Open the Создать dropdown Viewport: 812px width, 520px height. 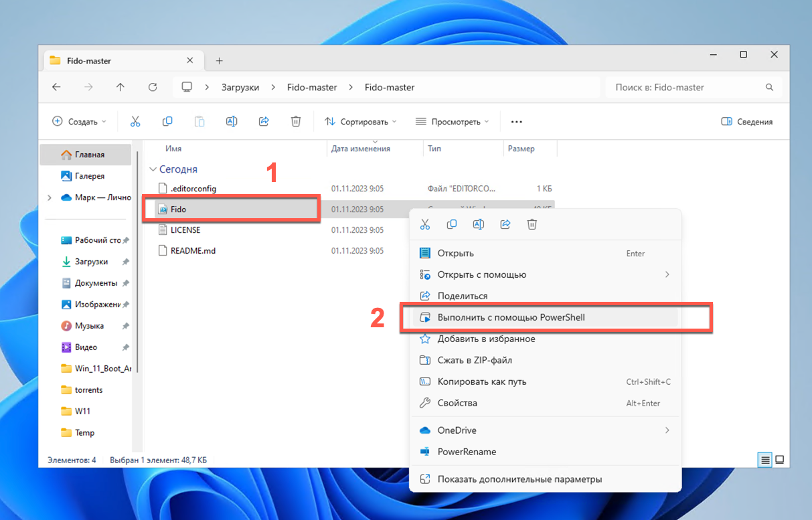79,122
